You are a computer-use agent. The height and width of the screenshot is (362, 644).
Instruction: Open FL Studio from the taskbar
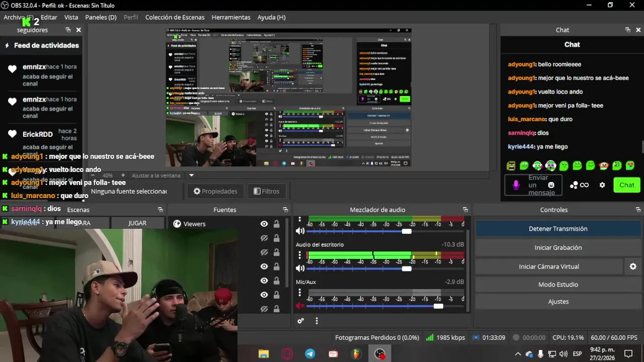pos(356,354)
